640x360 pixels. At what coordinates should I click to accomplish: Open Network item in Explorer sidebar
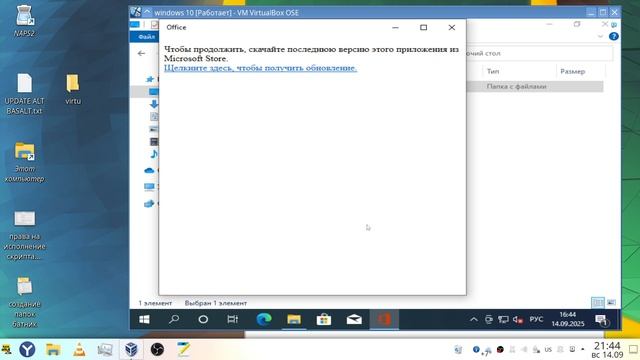tap(149, 203)
